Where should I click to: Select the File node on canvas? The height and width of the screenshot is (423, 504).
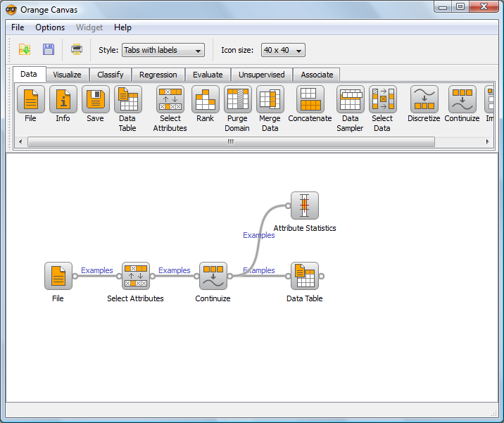[x=58, y=276]
